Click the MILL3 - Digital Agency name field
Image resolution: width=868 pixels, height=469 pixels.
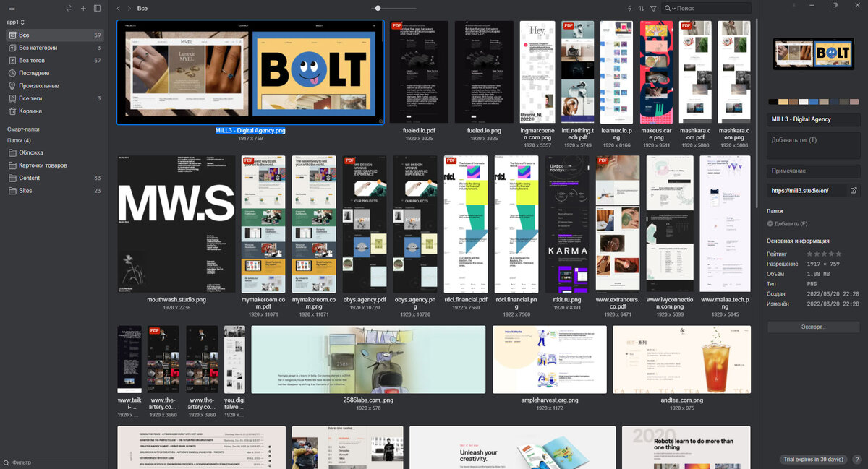coord(814,119)
